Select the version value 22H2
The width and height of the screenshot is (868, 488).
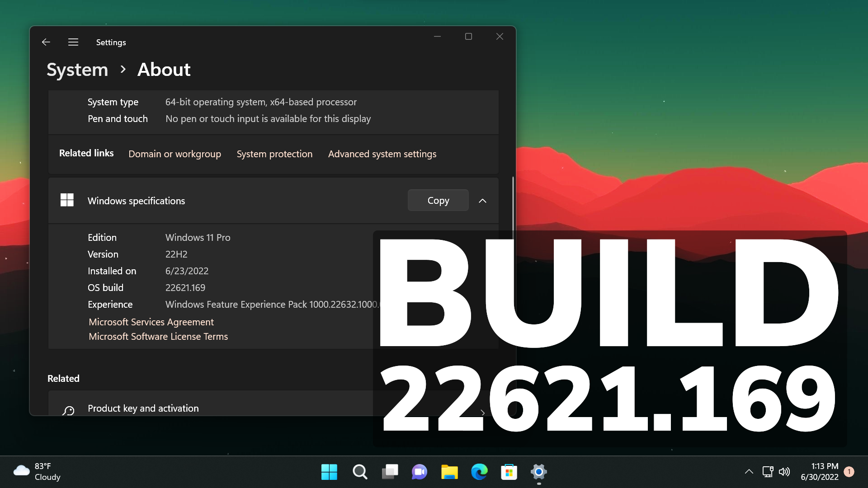tap(176, 254)
